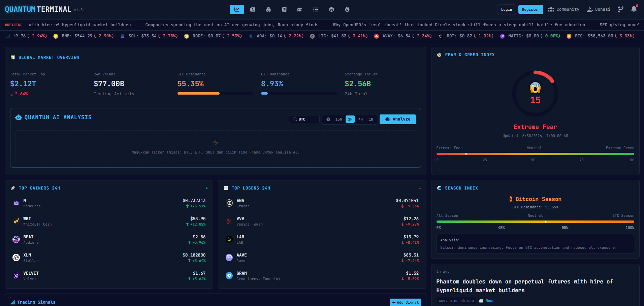
Task: Open the newspaper news icon
Action: tap(253, 9)
